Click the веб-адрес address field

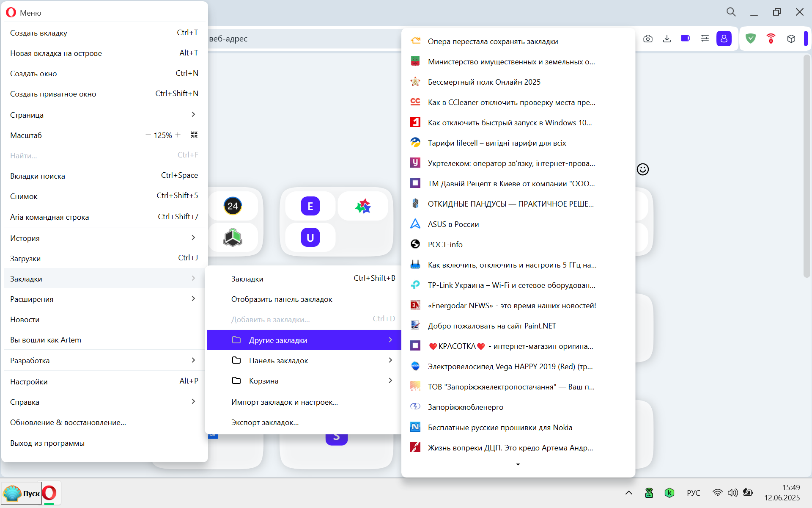tap(304, 39)
